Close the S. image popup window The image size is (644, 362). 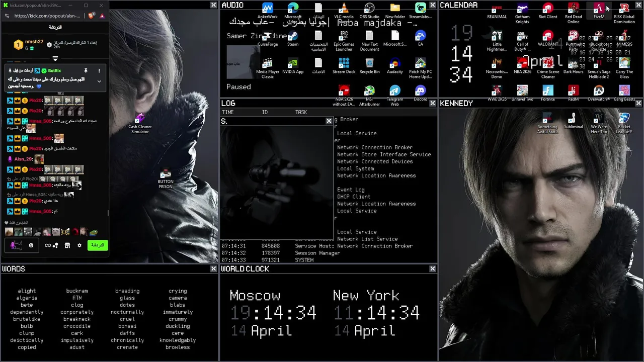329,121
